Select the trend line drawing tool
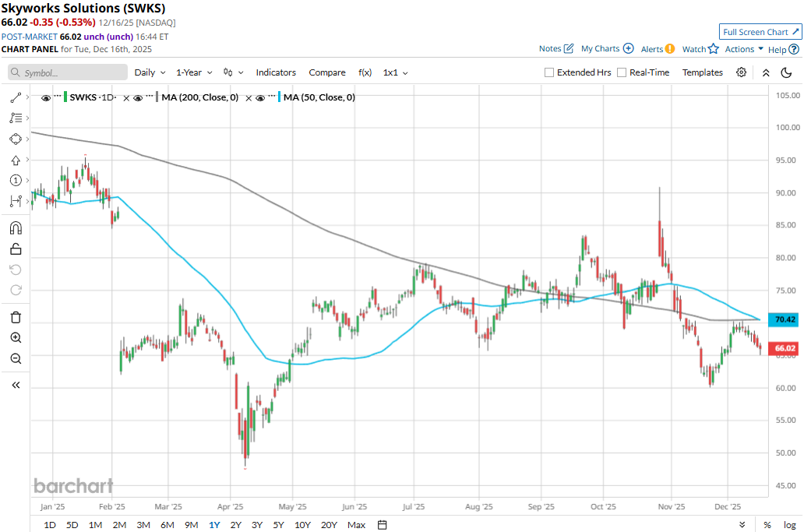The height and width of the screenshot is (532, 804). point(16,98)
